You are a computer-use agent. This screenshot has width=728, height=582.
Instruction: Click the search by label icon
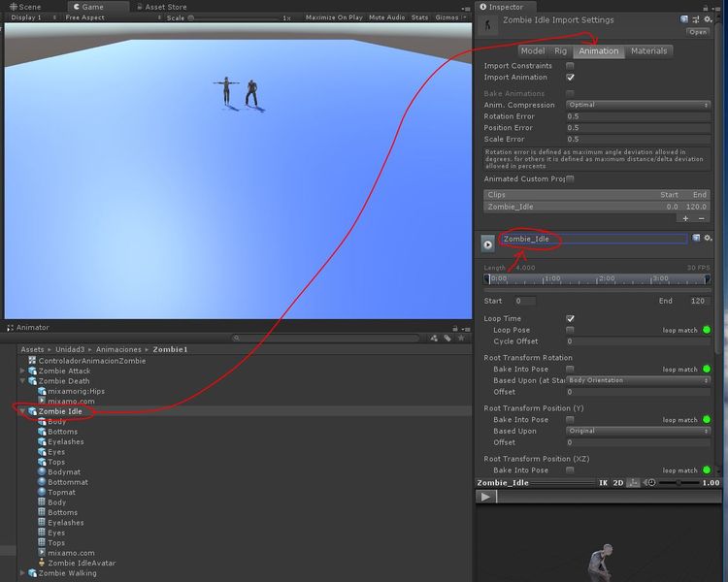click(x=447, y=338)
